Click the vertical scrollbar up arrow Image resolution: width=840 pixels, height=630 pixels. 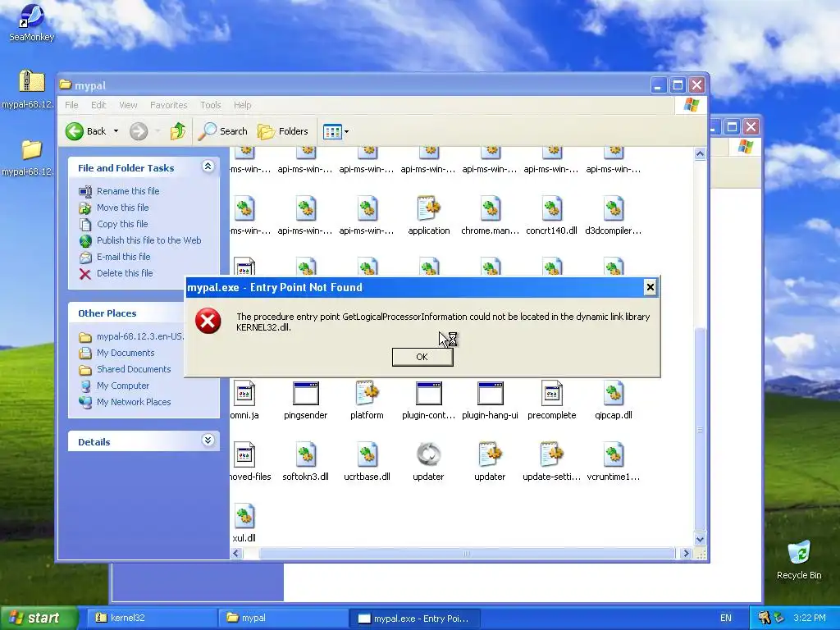tap(700, 153)
